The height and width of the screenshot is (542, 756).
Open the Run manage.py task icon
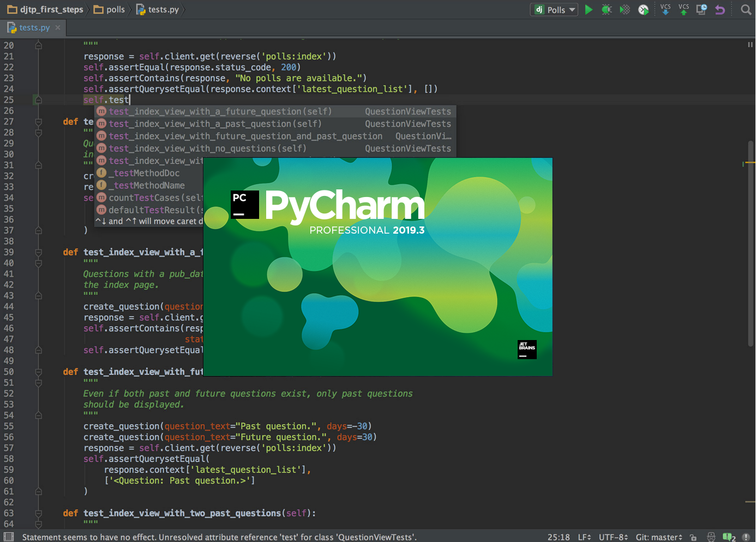coord(644,9)
